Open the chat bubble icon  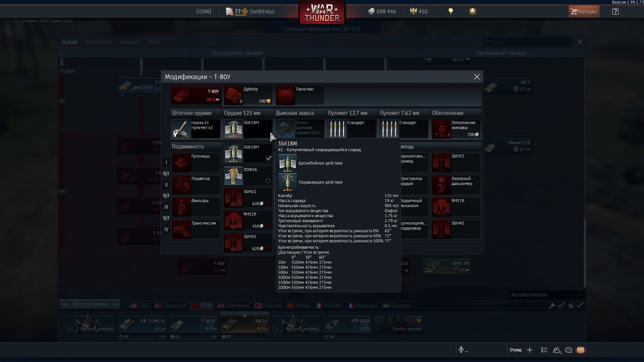(x=569, y=350)
